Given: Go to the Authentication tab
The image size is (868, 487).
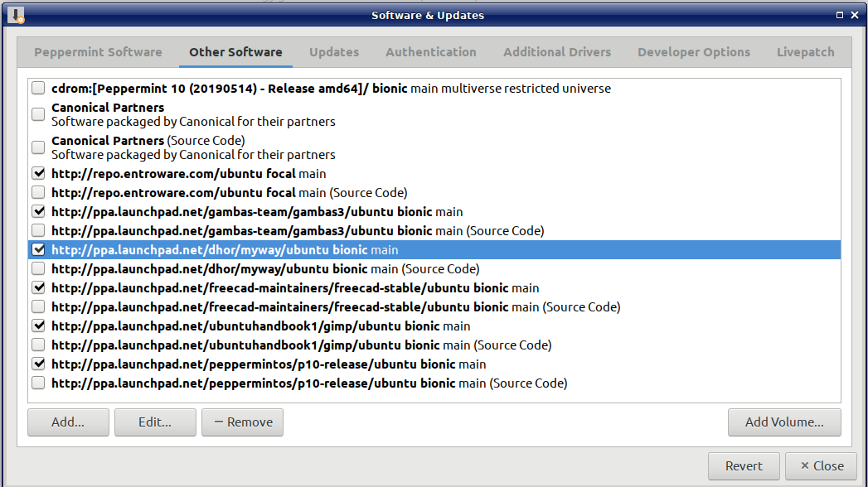Looking at the screenshot, I should click(x=431, y=52).
